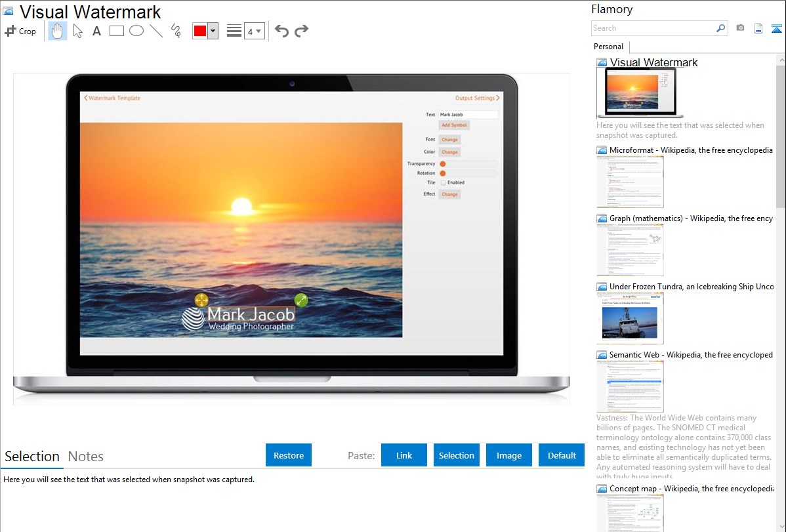Click the laptop snapshot image in the editor
Image resolution: width=786 pixels, height=532 pixels.
(x=291, y=238)
